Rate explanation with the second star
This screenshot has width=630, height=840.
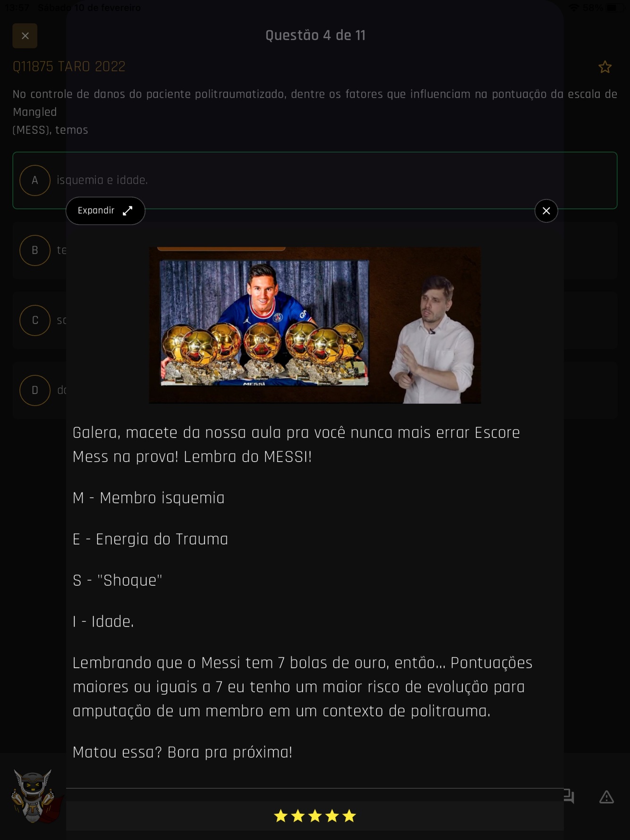click(298, 815)
